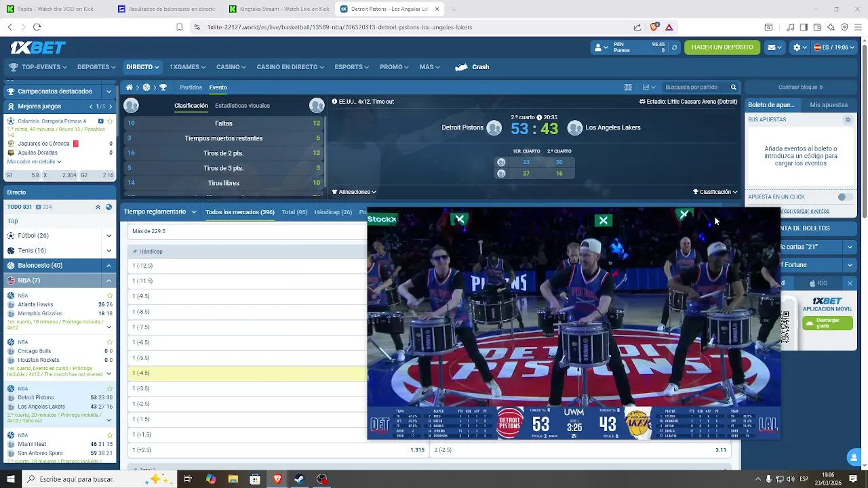Refresh the PEN account balance
This screenshot has height=488, width=868.
pyautogui.click(x=674, y=47)
